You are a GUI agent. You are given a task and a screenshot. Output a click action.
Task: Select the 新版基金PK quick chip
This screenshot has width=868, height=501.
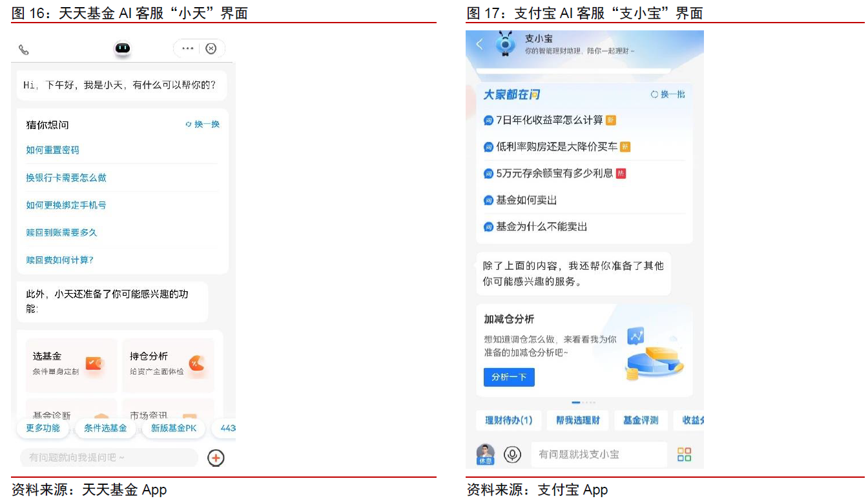pos(174,428)
